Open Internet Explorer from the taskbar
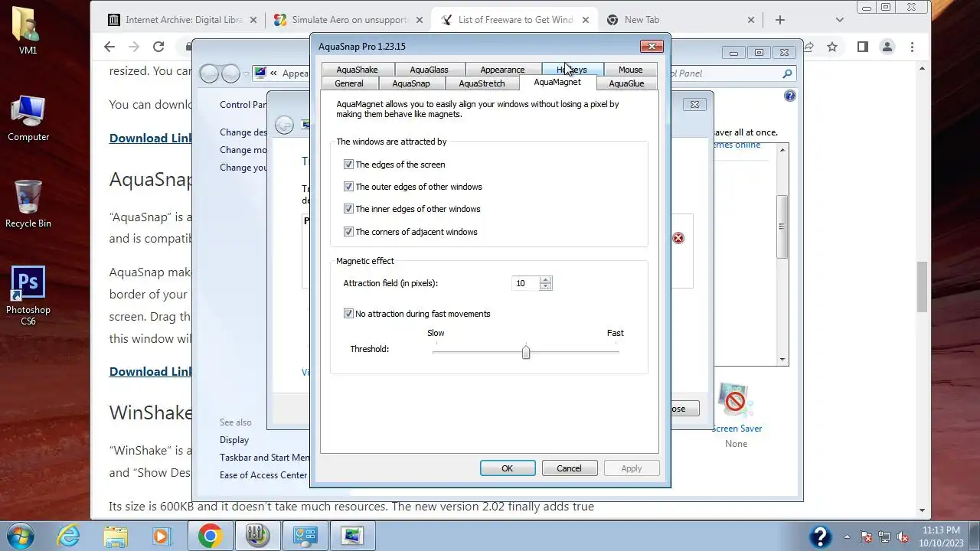Image resolution: width=980 pixels, height=551 pixels. pos(69,536)
